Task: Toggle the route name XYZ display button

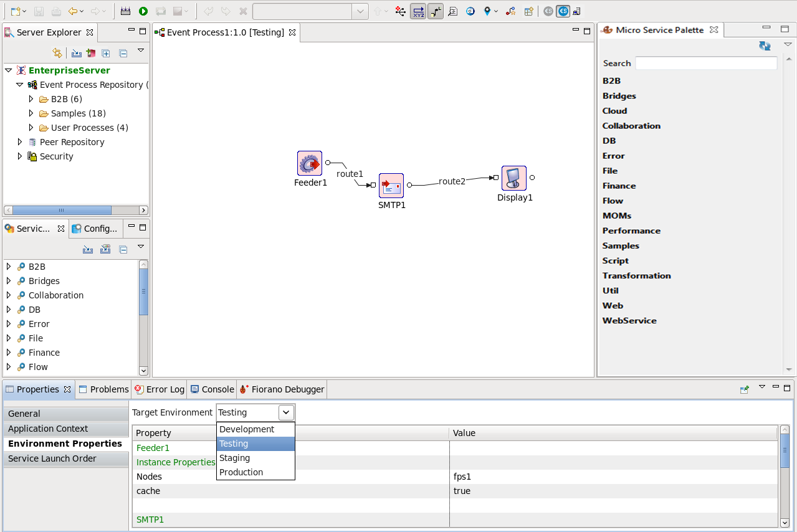Action: tap(418, 11)
